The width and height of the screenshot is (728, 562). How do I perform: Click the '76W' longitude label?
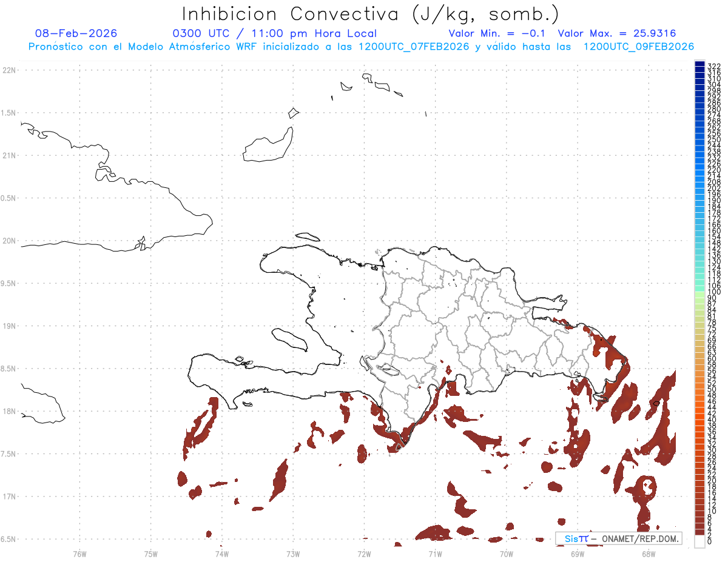pos(79,553)
